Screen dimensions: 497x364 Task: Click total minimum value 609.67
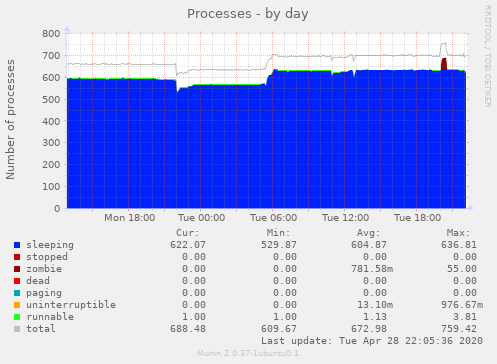279,329
